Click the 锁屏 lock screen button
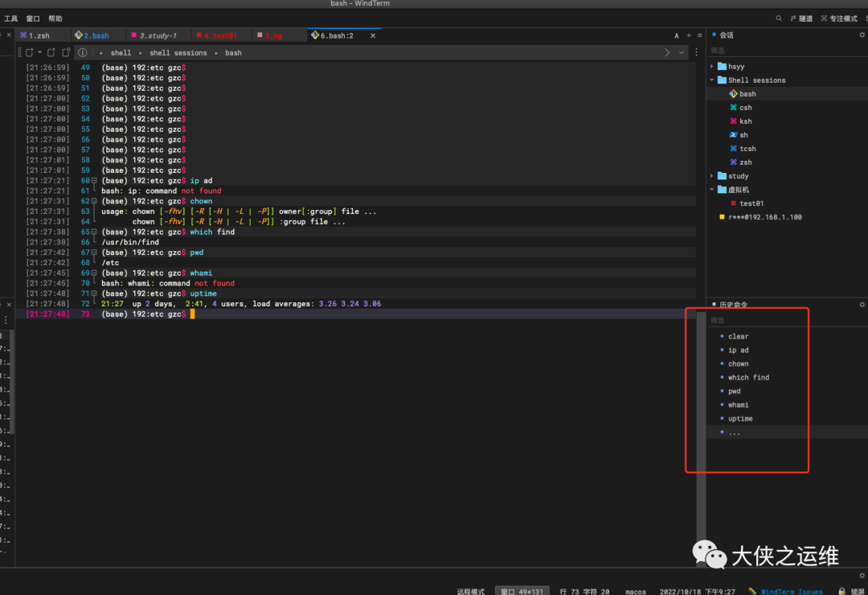Screen dimensions: 868x595 pos(852,591)
